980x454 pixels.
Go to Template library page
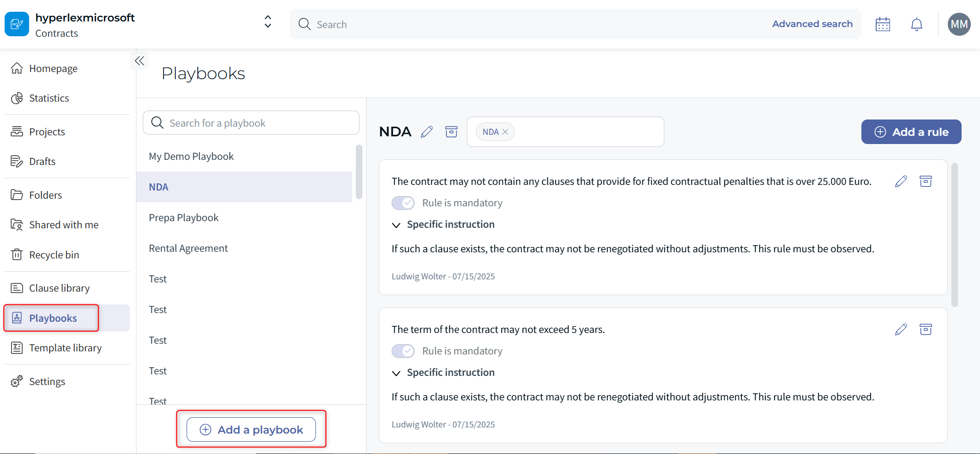tap(65, 348)
